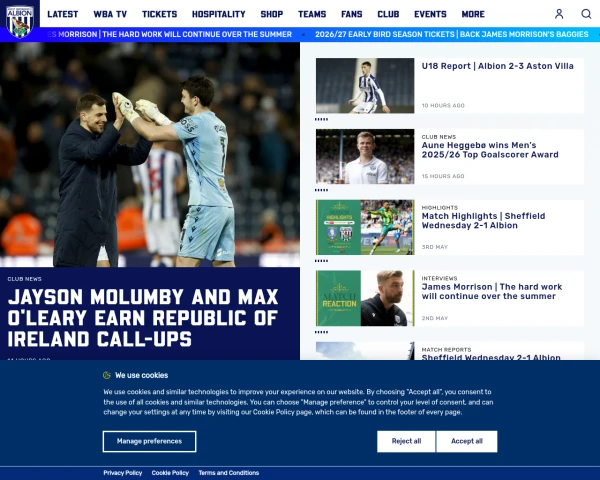
Task: Open the Match Highlights green thumbnail
Action: [365, 227]
